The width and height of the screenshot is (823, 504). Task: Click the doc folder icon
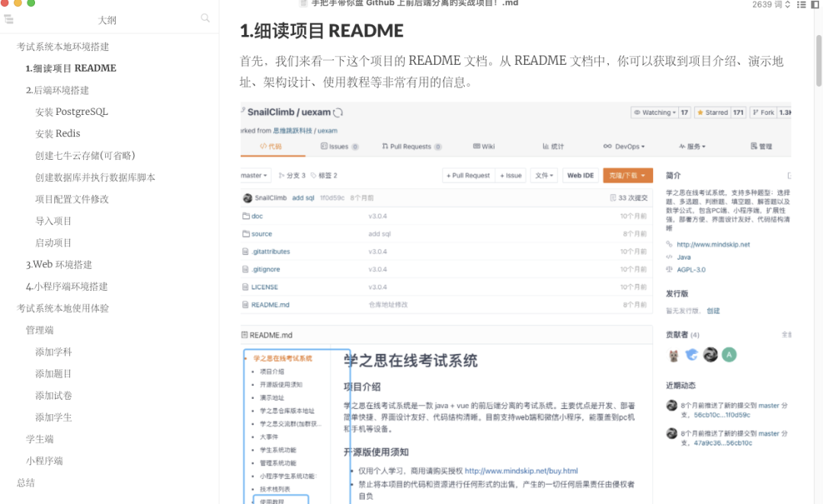[245, 216]
